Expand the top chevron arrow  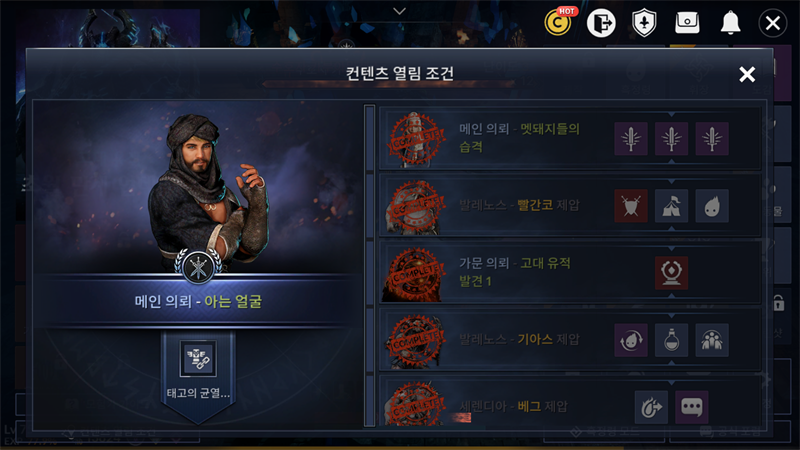point(399,11)
